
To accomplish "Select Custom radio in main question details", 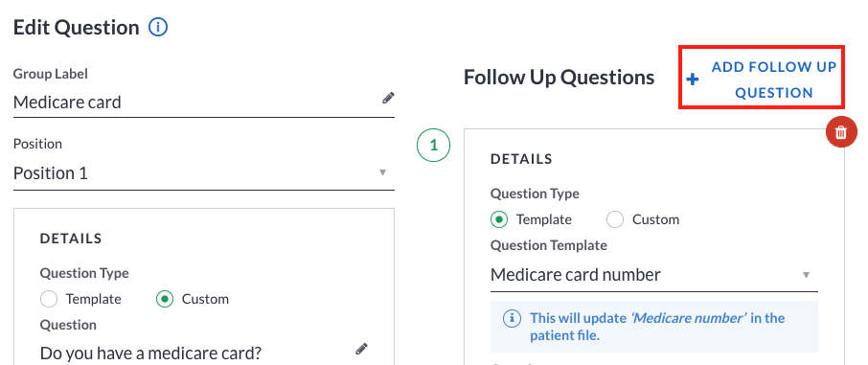I will (165, 299).
